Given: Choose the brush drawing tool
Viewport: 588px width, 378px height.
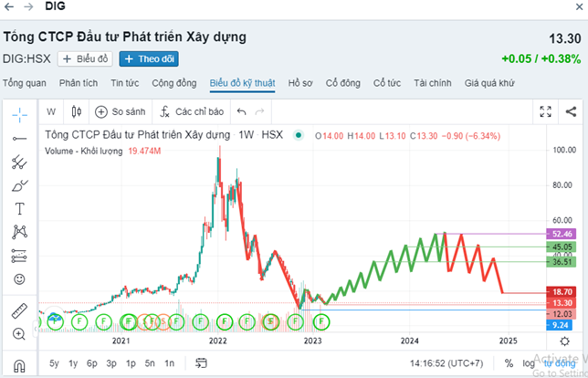Looking at the screenshot, I should click(x=19, y=185).
